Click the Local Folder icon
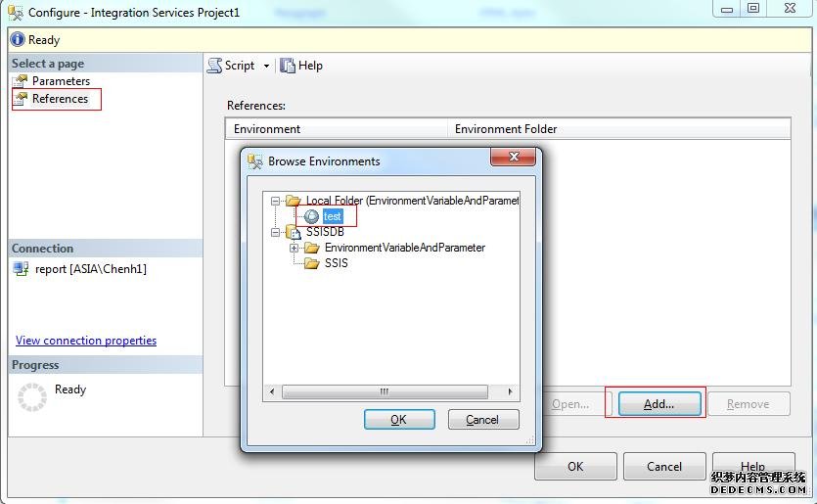The height and width of the screenshot is (504, 817). tap(293, 201)
